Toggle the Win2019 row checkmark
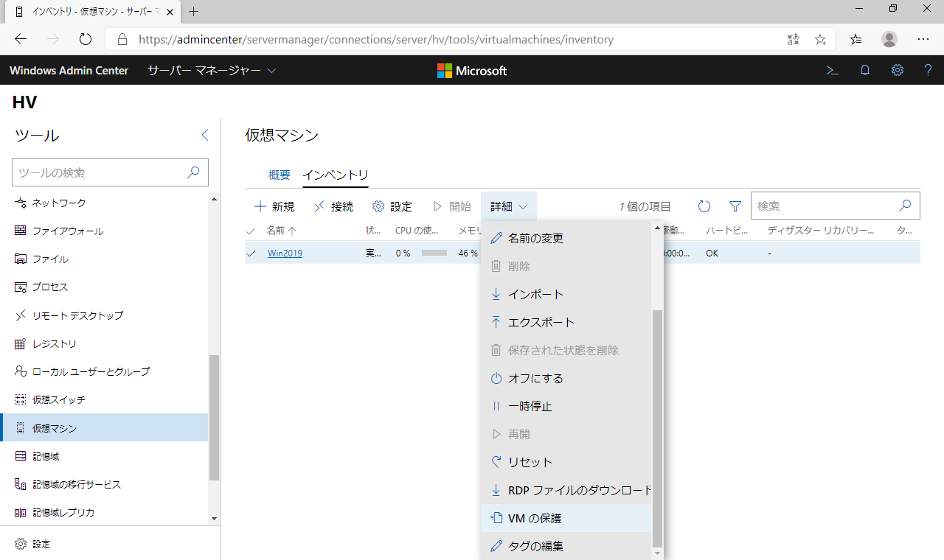Image resolution: width=944 pixels, height=560 pixels. click(x=251, y=253)
